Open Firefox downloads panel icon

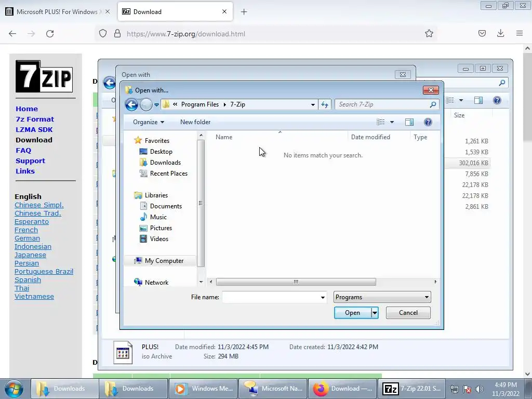click(500, 33)
